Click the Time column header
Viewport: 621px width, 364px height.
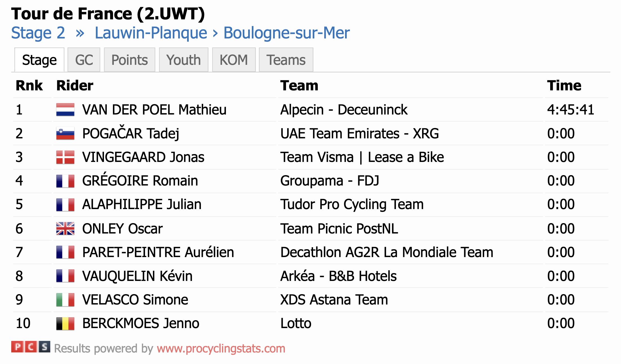564,85
